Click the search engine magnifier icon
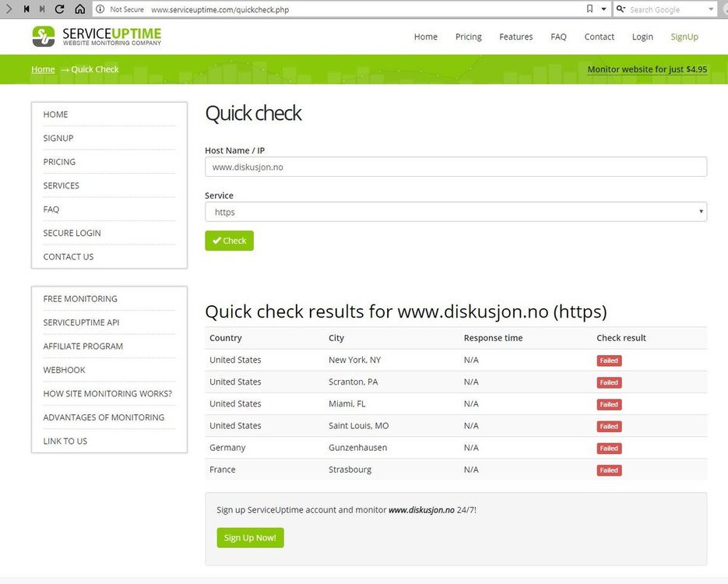The image size is (728, 584). pos(621,9)
